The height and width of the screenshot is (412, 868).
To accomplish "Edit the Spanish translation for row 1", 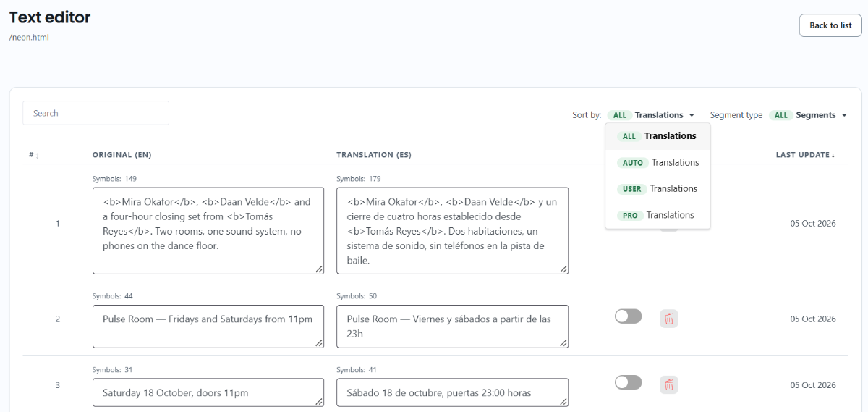I will click(x=452, y=231).
